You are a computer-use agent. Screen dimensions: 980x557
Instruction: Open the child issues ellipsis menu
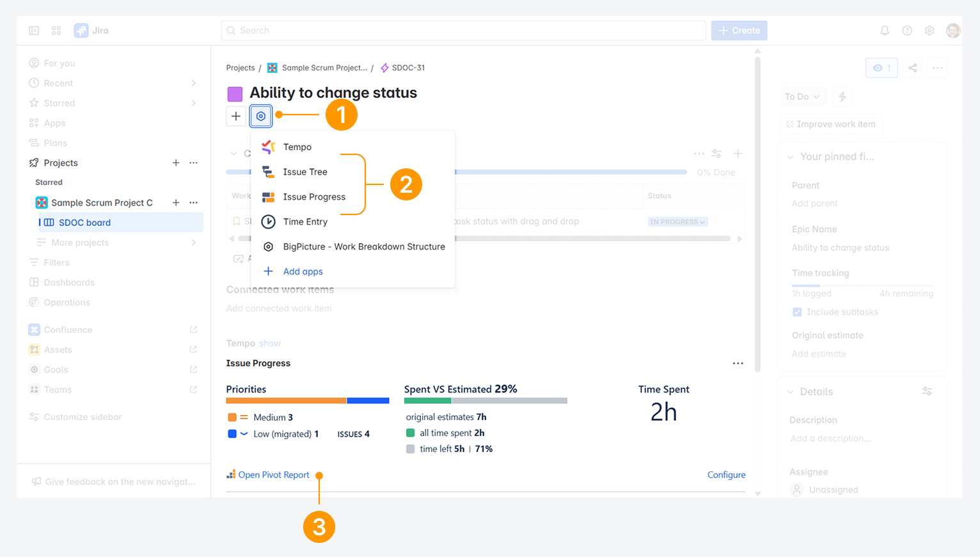[x=699, y=154]
